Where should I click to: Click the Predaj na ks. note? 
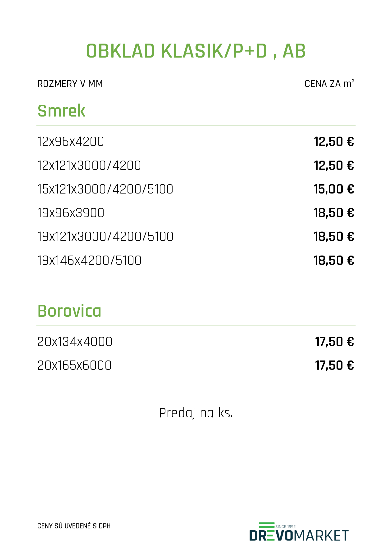coord(196,413)
